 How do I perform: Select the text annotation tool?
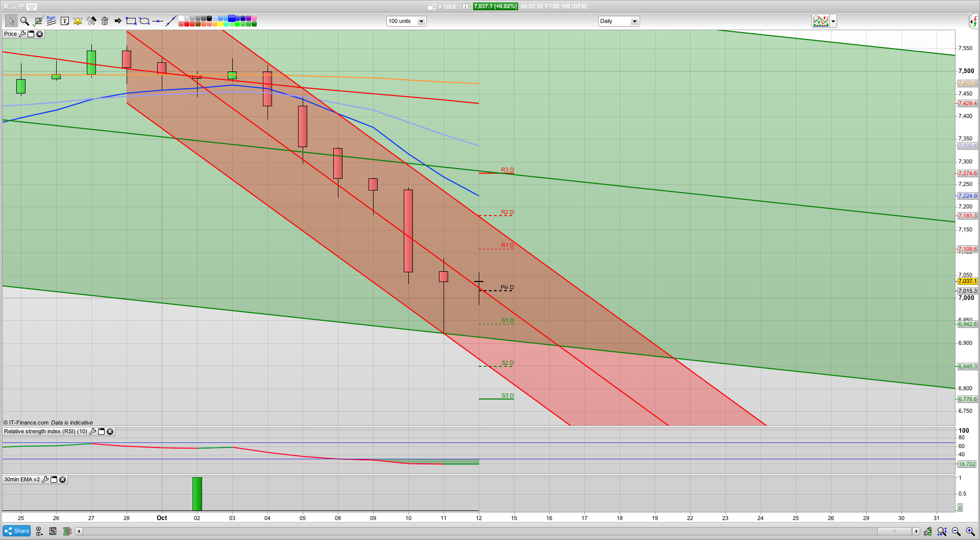[x=65, y=21]
